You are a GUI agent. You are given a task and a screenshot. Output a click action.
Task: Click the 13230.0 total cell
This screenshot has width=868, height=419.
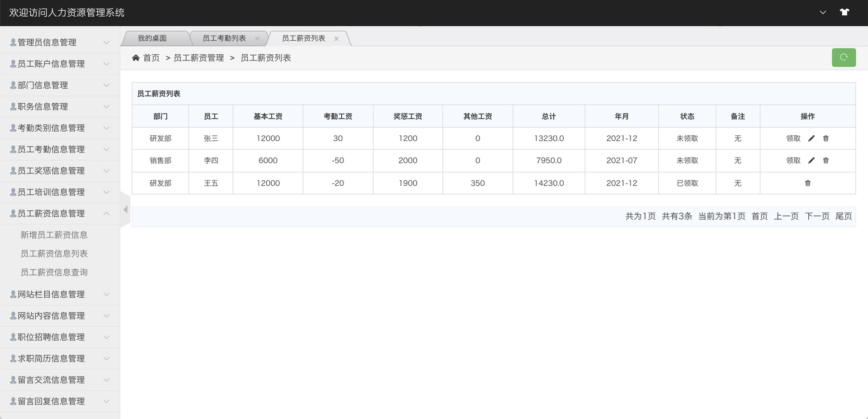tap(549, 138)
